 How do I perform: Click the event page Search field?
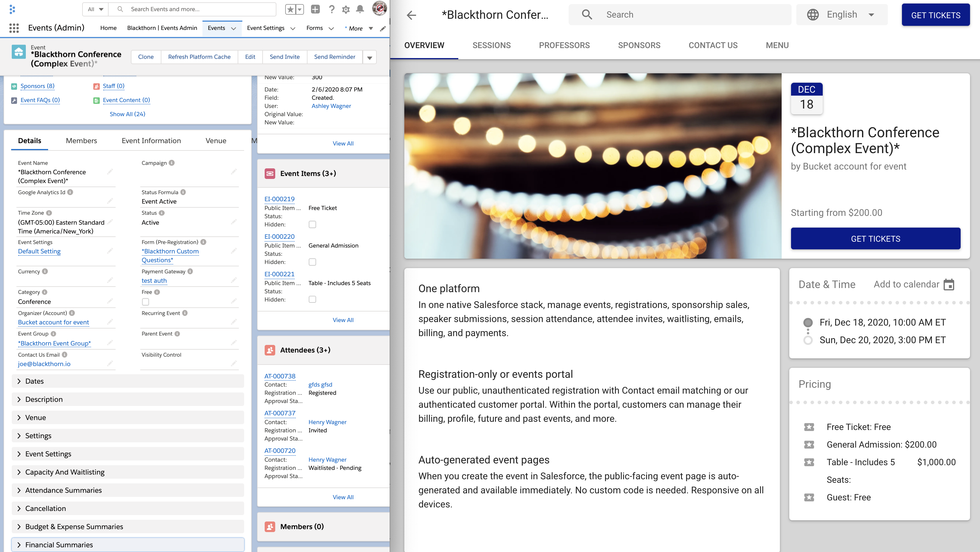[680, 14]
